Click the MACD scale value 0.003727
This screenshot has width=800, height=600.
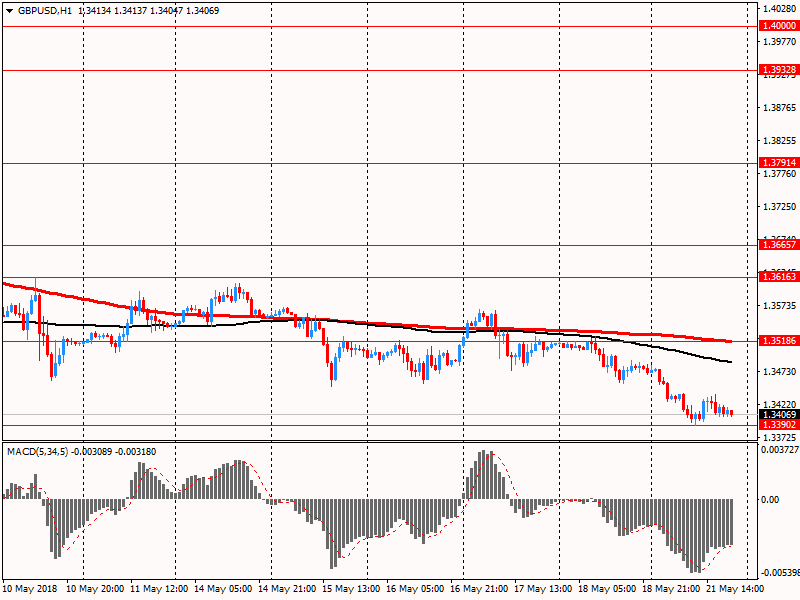pyautogui.click(x=780, y=450)
